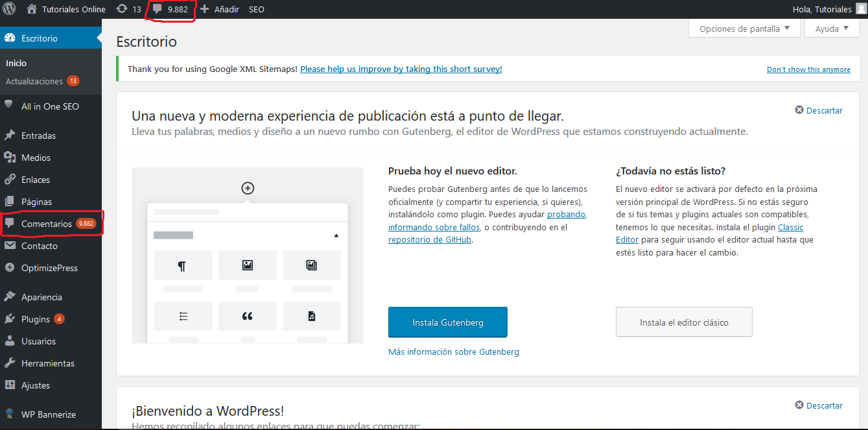Select Inicio submenu item under Escritorio
This screenshot has height=430, width=868.
coord(16,63)
